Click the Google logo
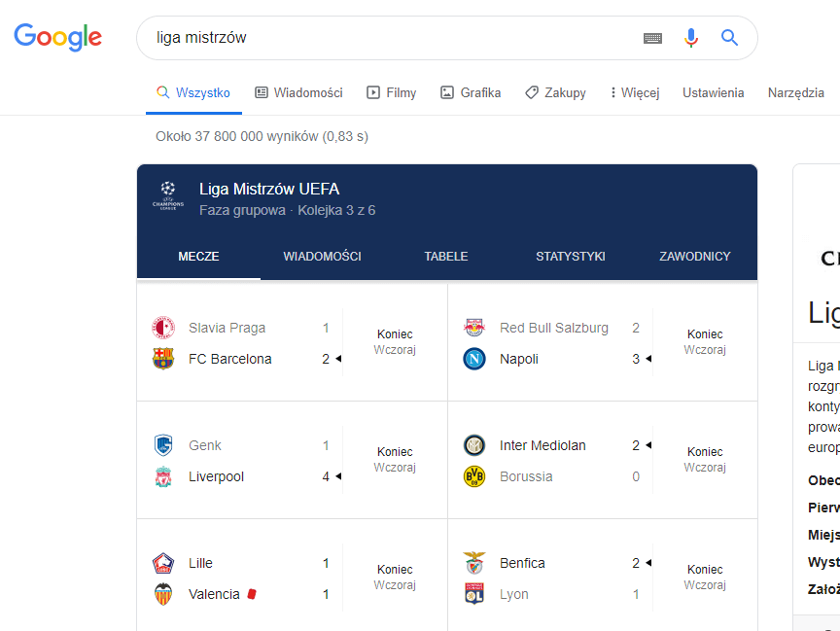The width and height of the screenshot is (840, 631). [57, 37]
